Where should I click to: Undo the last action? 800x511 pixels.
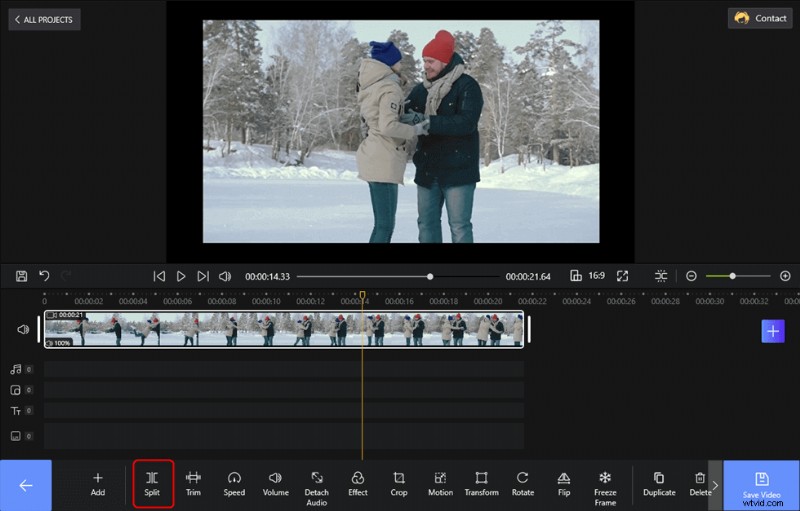click(44, 276)
